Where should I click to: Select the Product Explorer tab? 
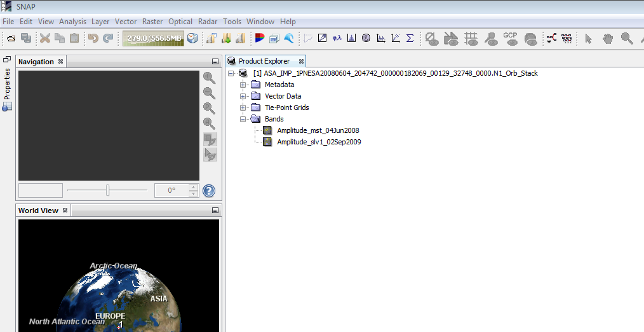(264, 61)
